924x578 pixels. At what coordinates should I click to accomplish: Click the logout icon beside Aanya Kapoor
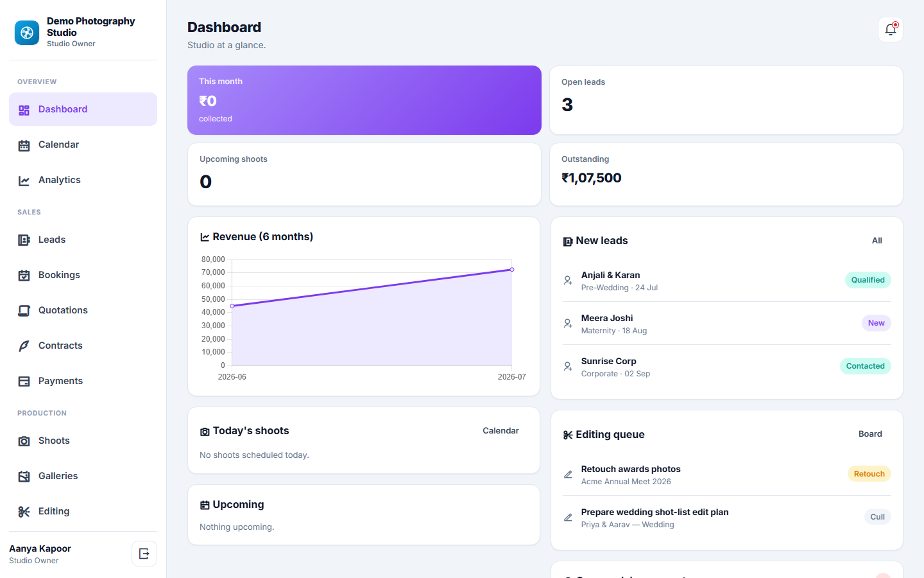tap(144, 554)
